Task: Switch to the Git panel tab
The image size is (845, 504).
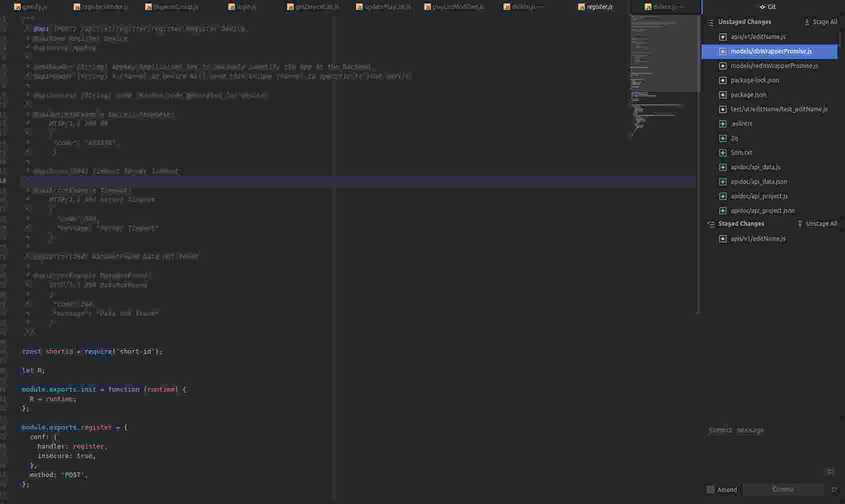Action: 767,7
